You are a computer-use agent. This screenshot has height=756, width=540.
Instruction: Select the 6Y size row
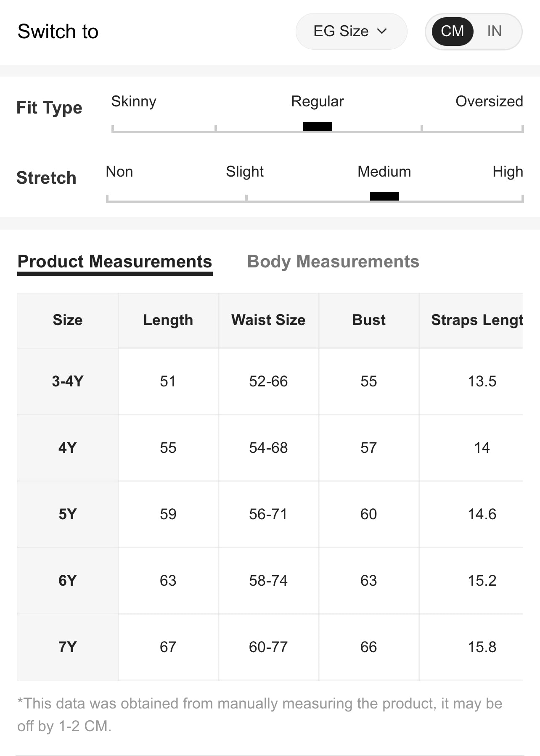68,581
